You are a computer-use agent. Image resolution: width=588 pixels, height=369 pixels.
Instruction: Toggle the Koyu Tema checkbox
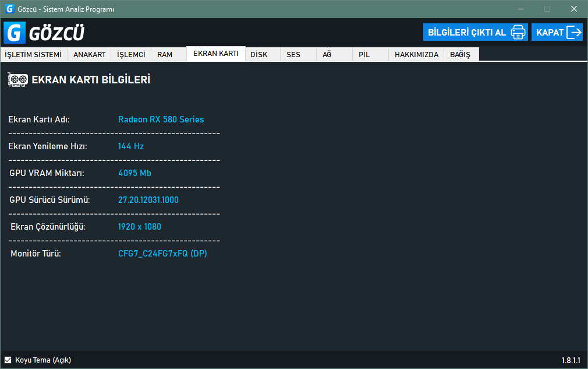(x=8, y=360)
